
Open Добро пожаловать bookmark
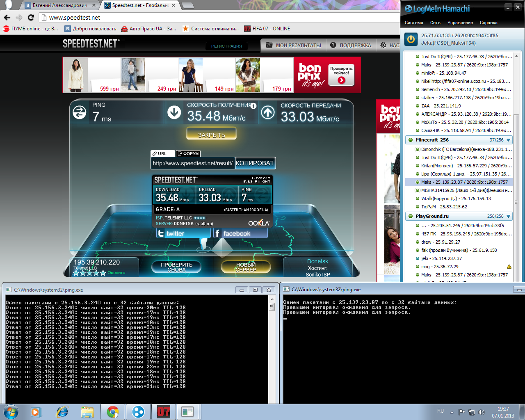pyautogui.click(x=90, y=29)
